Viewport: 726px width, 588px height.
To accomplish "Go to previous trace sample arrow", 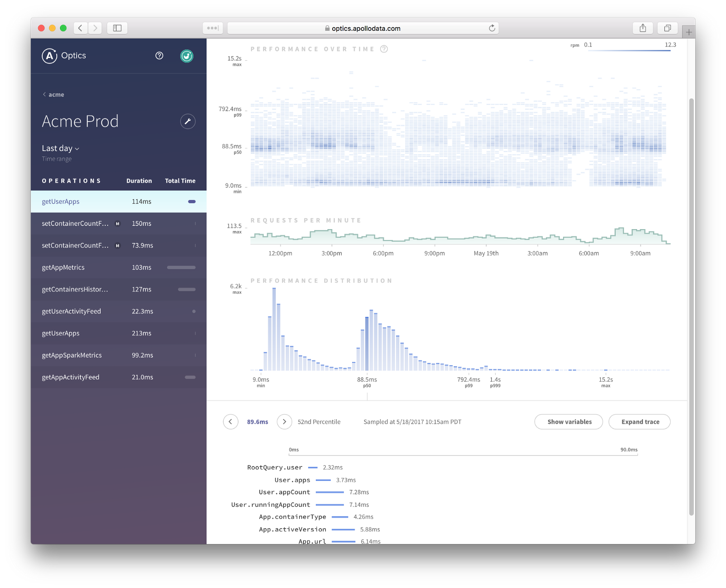I will [231, 422].
